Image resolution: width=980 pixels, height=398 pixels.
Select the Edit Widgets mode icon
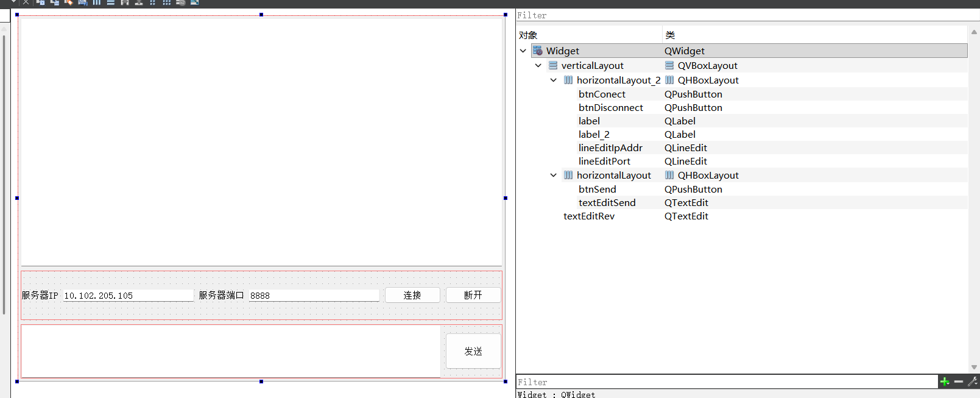41,2
